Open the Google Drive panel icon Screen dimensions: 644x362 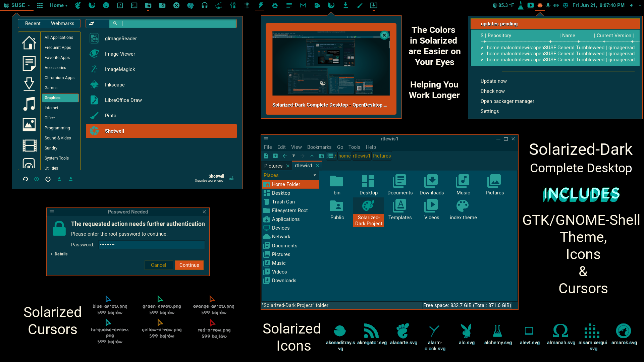point(275,5)
